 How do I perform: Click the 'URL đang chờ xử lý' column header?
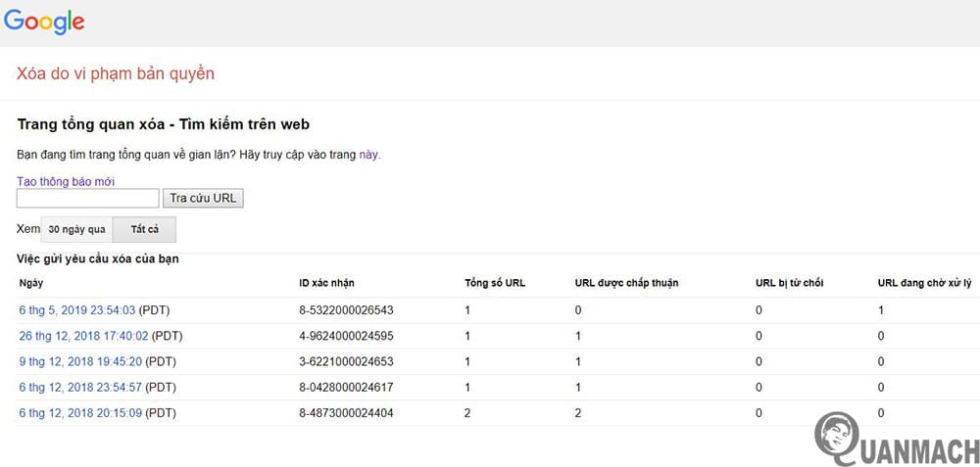(x=924, y=283)
